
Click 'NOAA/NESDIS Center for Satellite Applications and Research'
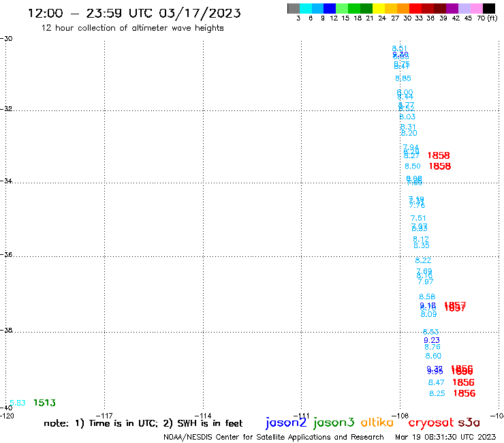coord(274,437)
